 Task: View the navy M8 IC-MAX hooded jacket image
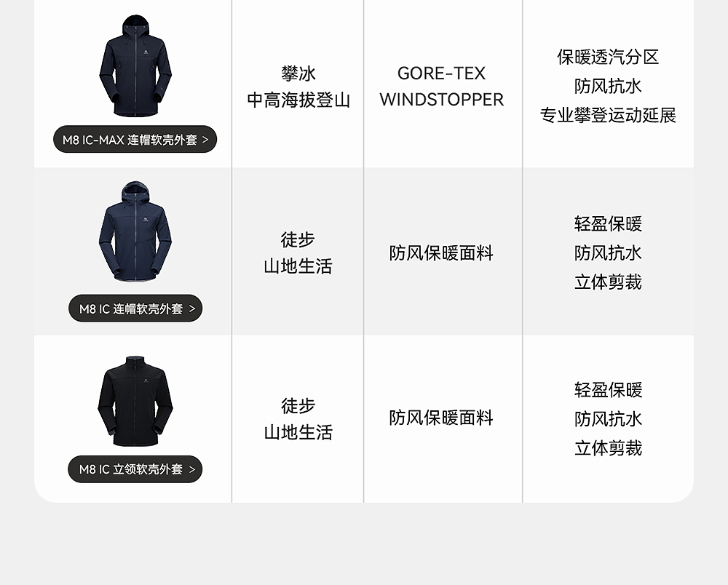point(135,65)
